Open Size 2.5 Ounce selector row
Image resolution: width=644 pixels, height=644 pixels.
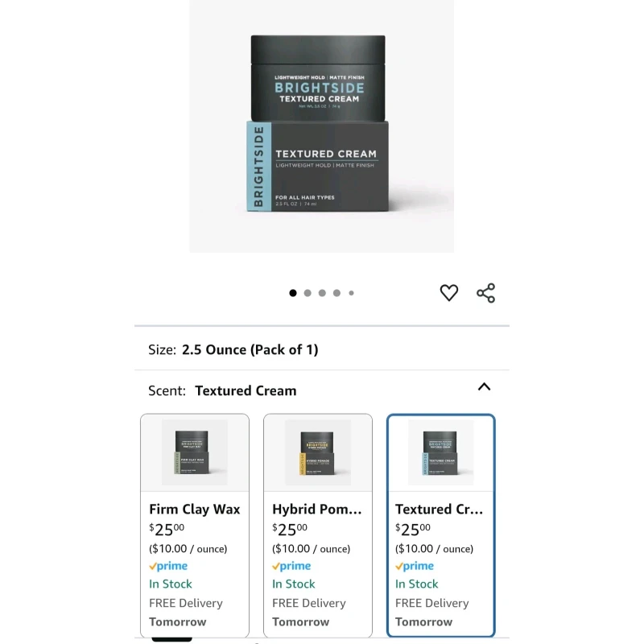(321, 349)
